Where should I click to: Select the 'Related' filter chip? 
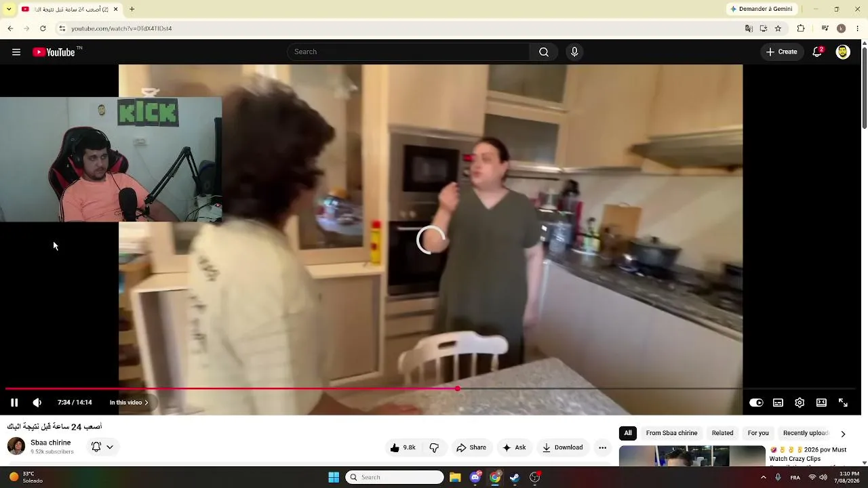(x=722, y=433)
